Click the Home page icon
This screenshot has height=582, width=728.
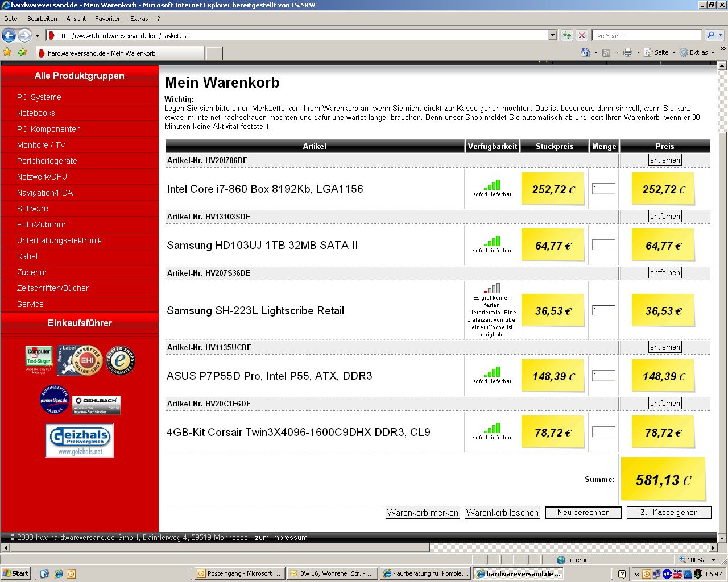click(586, 52)
